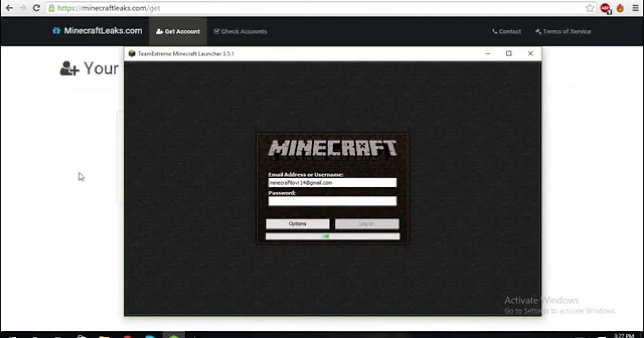Click the red AdBlock extension icon

pyautogui.click(x=605, y=8)
